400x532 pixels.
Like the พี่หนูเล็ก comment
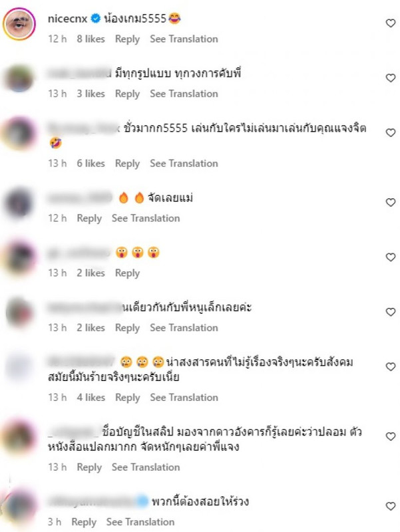[x=391, y=312]
